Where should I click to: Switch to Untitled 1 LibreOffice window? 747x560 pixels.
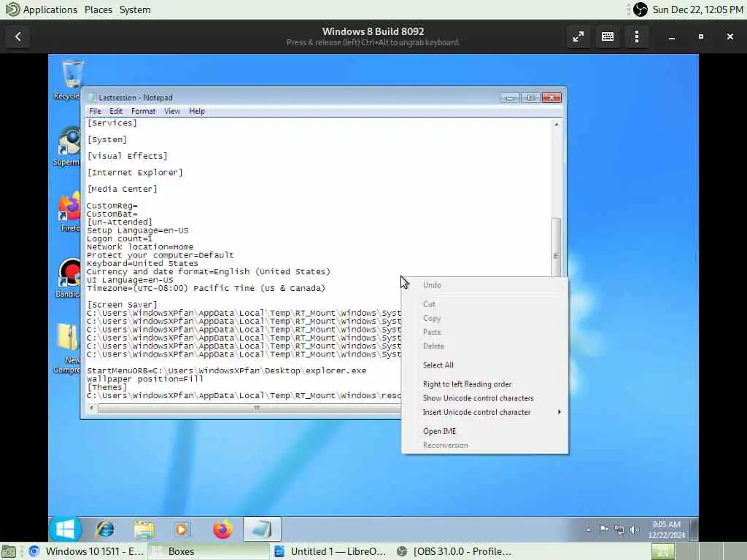331,551
